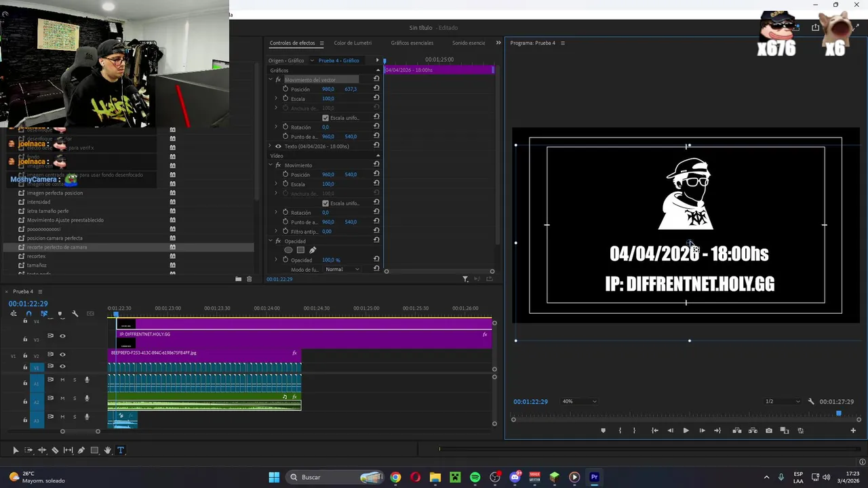The image size is (868, 488).
Task: Step back one frame
Action: [x=671, y=430]
